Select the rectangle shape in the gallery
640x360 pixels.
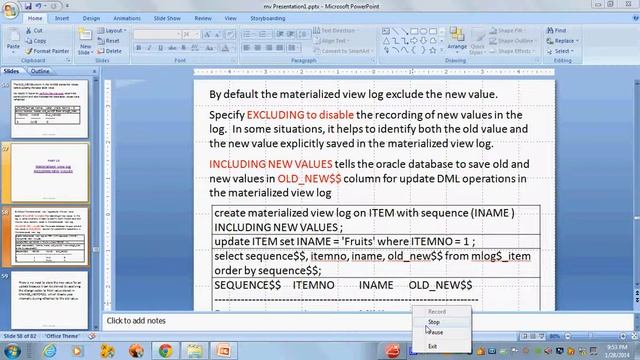414,31
